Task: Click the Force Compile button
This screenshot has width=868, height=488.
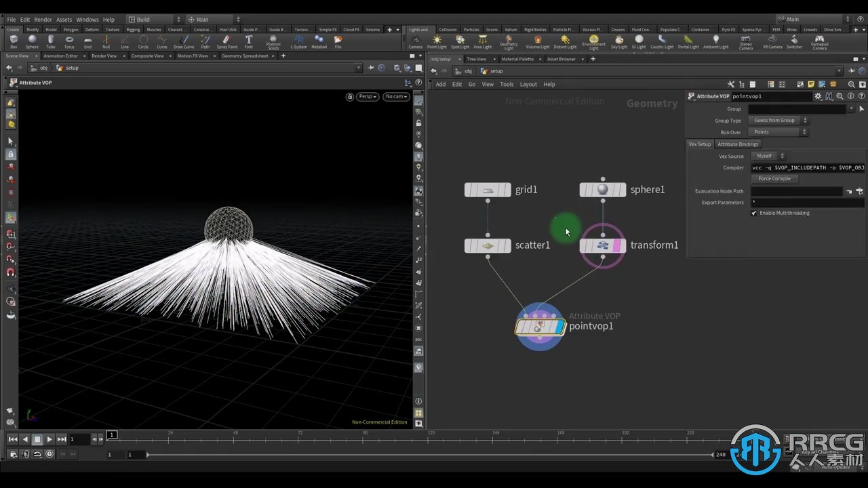Action: click(774, 179)
